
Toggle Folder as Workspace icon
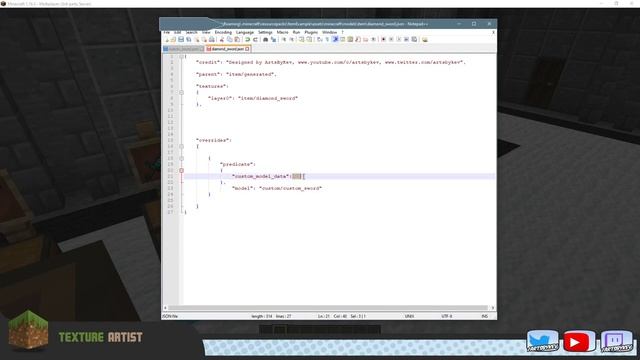[366, 40]
